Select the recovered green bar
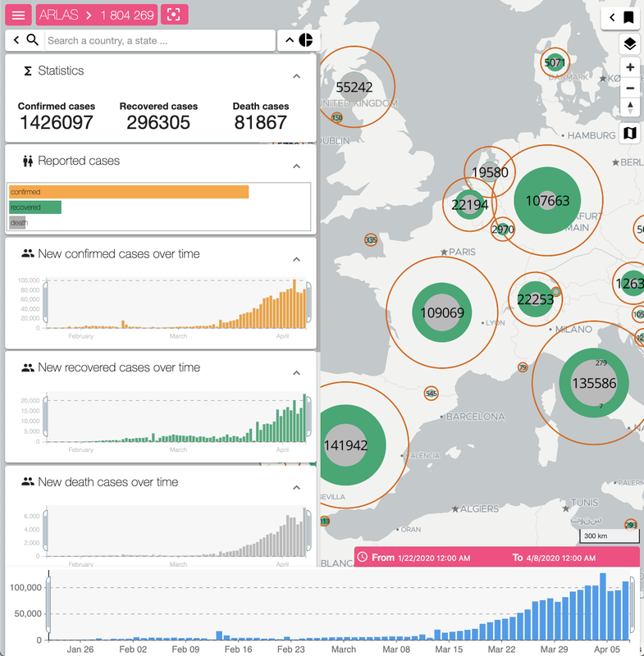The width and height of the screenshot is (644, 656). coord(35,207)
